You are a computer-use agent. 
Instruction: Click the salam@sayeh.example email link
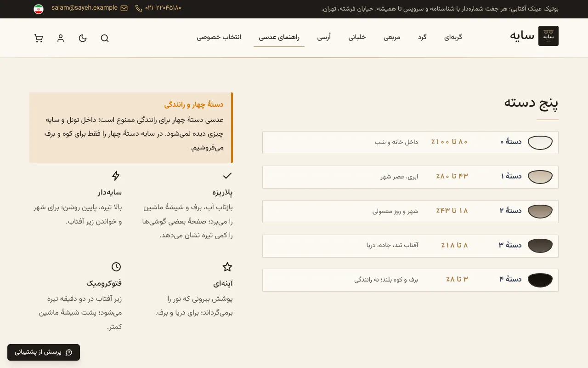pos(85,8)
